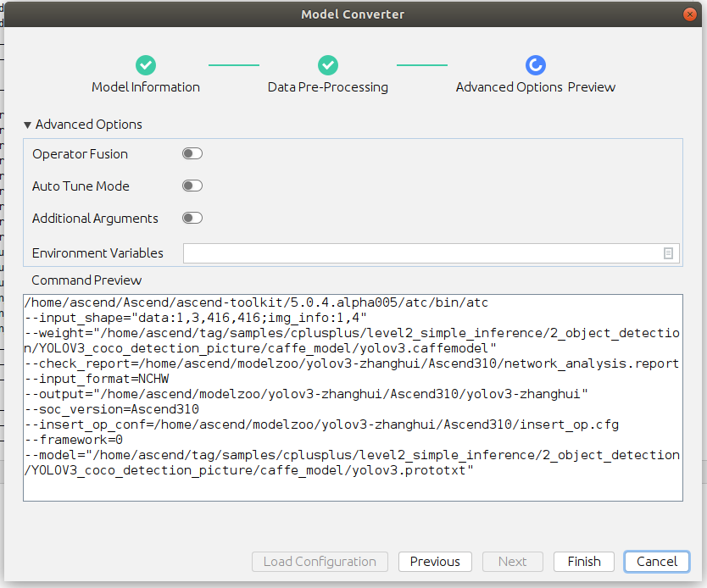
Task: Click the Data Pre-Processing checkmark step icon
Action: [328, 65]
